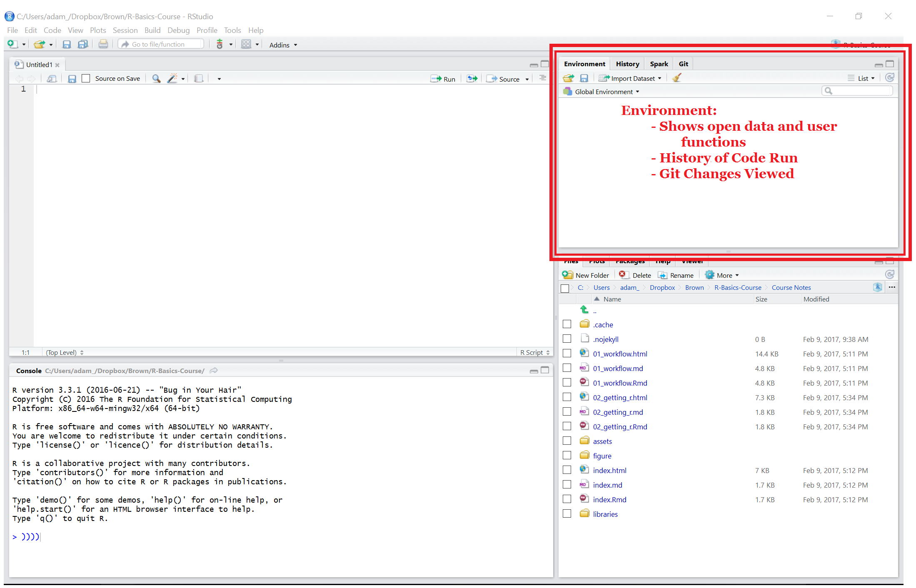
Task: Click the compile notebook icon in editor
Action: coord(199,79)
